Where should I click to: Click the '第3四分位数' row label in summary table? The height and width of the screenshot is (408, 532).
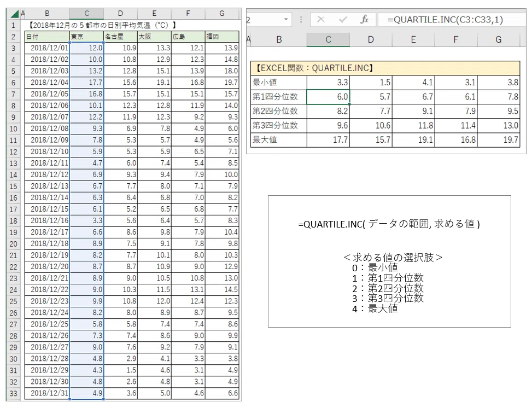pyautogui.click(x=278, y=126)
